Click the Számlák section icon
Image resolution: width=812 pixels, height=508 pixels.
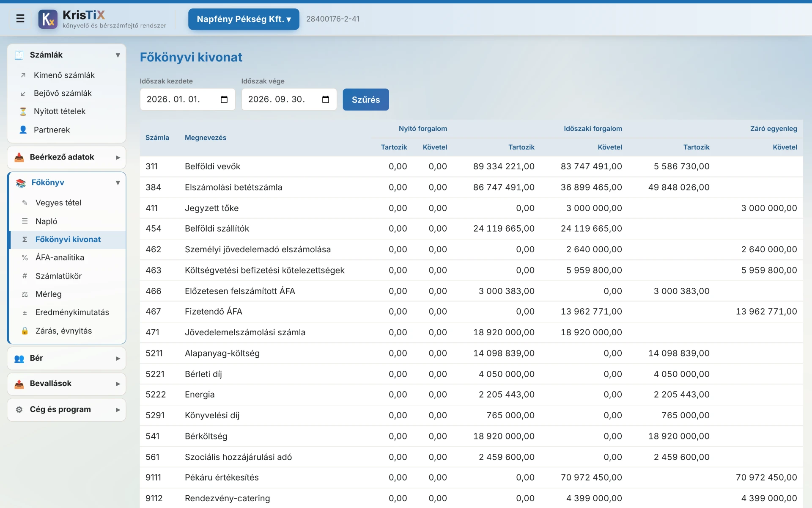[19, 55]
